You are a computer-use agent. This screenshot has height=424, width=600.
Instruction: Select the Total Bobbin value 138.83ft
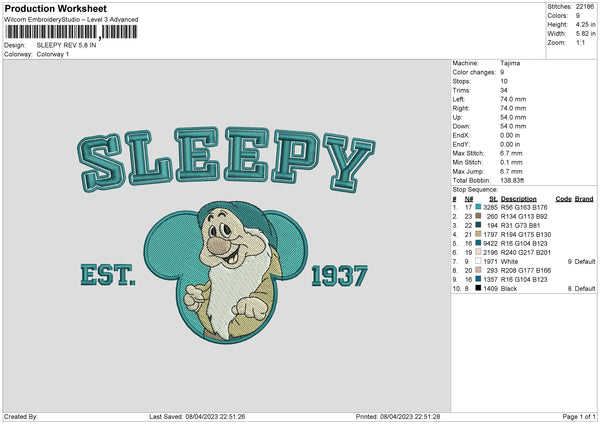tap(512, 180)
